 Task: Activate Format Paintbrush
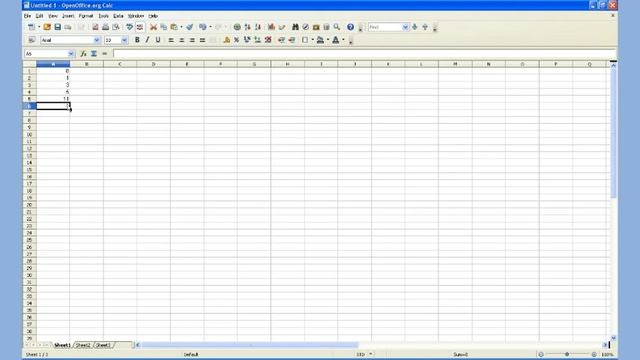click(189, 27)
